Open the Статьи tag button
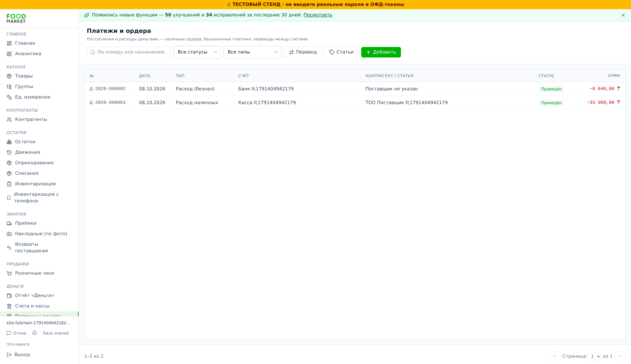Screen dimensions: 631x364 tap(341, 52)
